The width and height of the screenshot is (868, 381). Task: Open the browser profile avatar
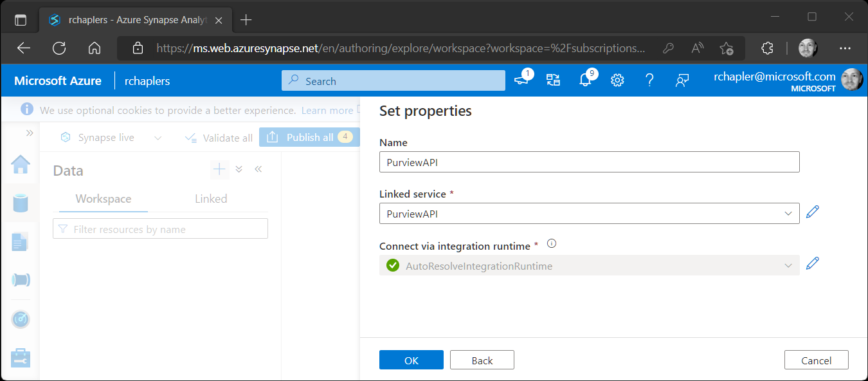[808, 48]
